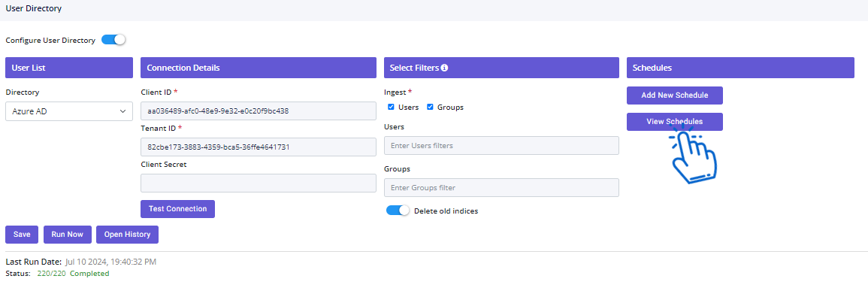Click the User List panel header
Screen dimensions: 868x291
pos(69,68)
